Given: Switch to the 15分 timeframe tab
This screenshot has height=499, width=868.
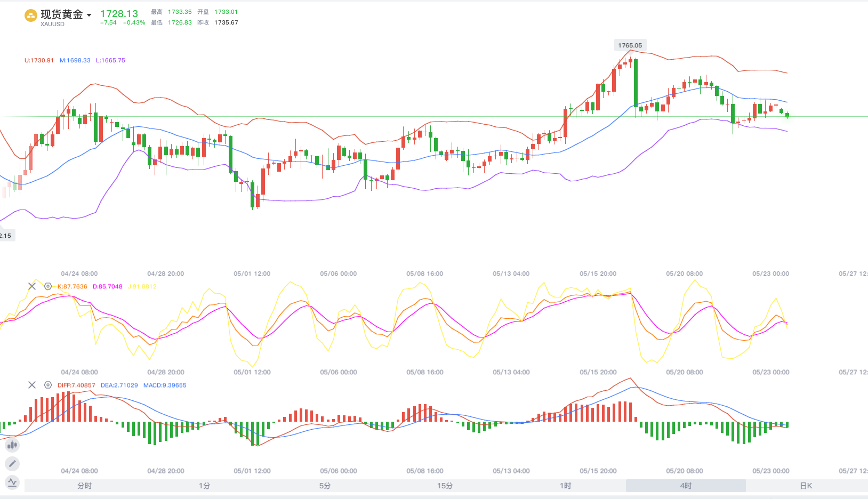Looking at the screenshot, I should click(x=445, y=486).
